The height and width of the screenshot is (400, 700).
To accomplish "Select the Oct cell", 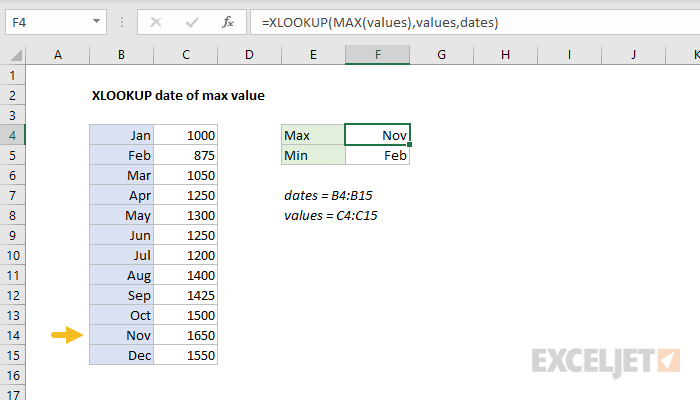I will 121,316.
